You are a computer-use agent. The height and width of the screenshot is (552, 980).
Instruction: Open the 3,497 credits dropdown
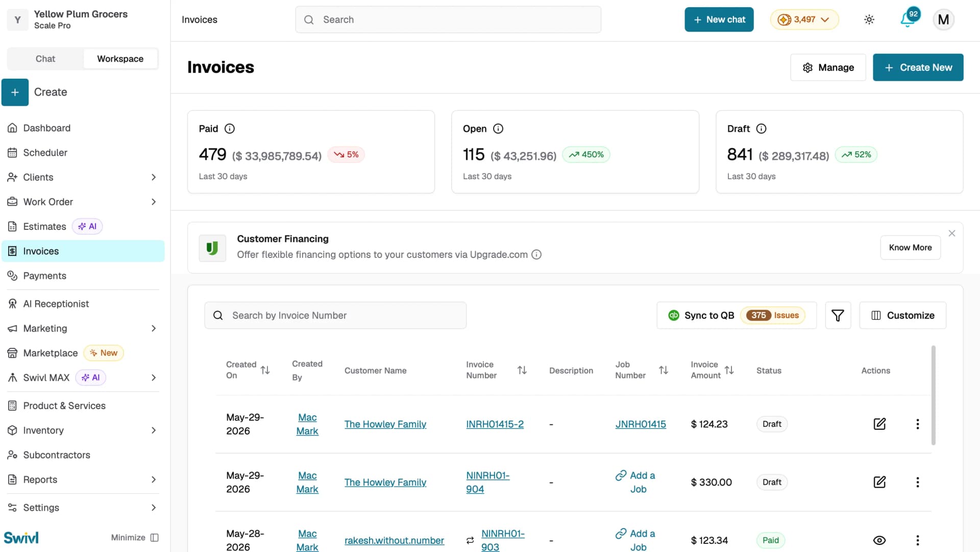coord(804,20)
